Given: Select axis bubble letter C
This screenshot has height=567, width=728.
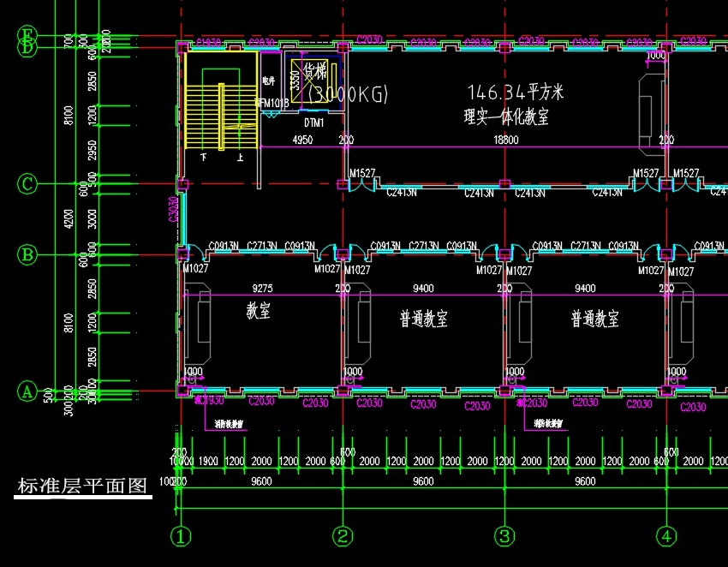Looking at the screenshot, I should pyautogui.click(x=27, y=182).
